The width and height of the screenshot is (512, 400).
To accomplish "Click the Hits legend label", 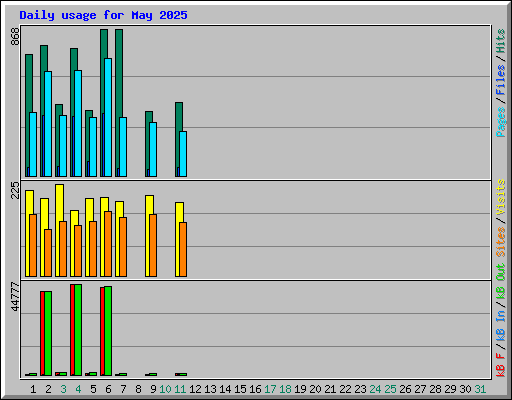I will tap(501, 41).
